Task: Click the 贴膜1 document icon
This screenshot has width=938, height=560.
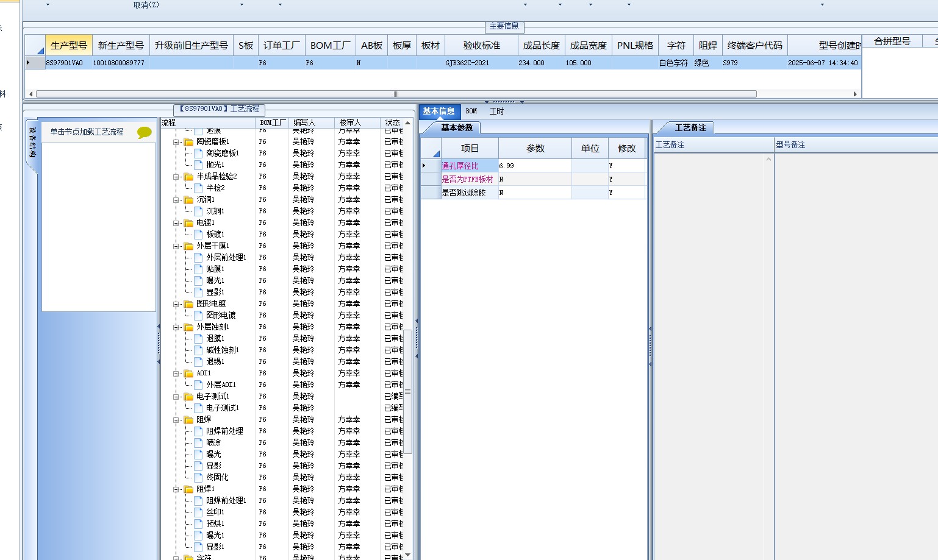Action: [198, 269]
